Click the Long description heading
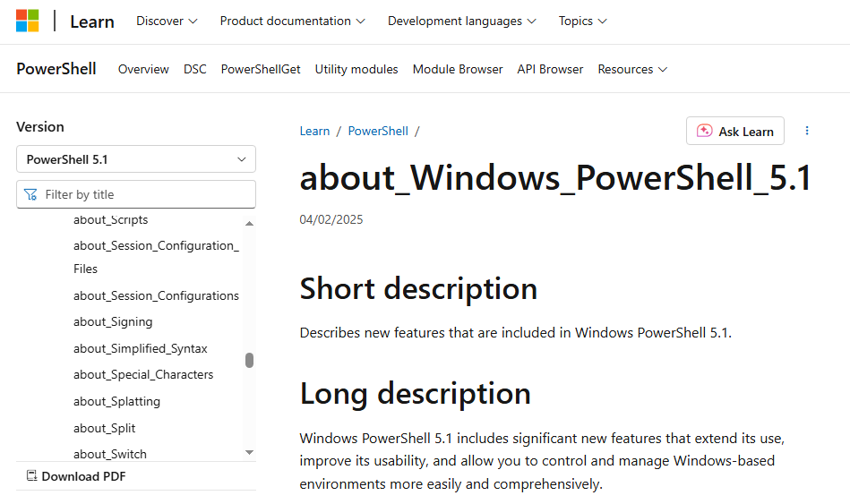850x504 pixels. (416, 394)
